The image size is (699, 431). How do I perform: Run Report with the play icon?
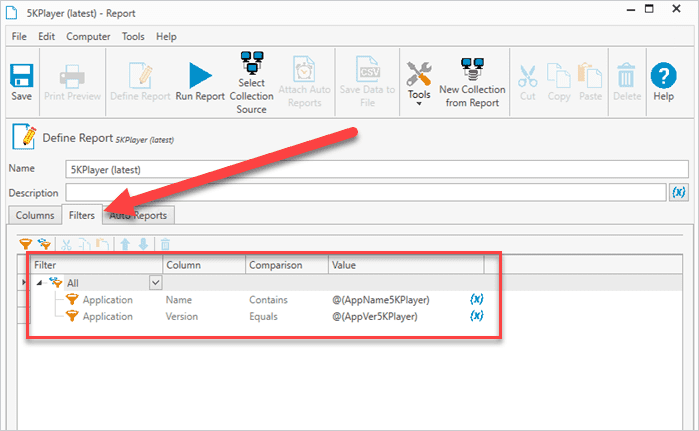click(x=200, y=75)
